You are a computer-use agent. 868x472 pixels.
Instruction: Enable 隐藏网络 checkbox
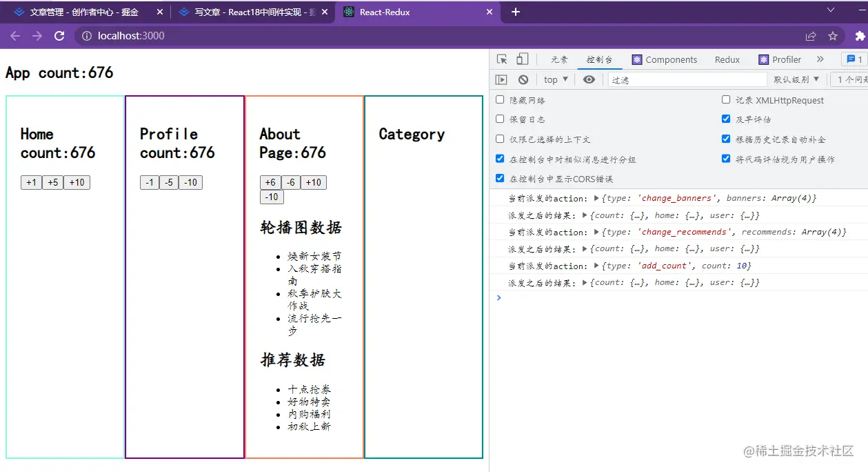(x=500, y=99)
